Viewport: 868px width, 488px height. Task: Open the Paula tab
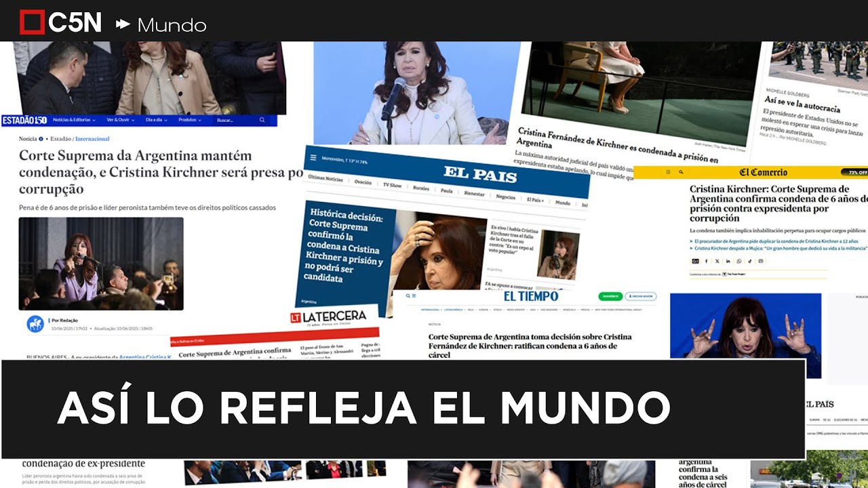coord(447,191)
